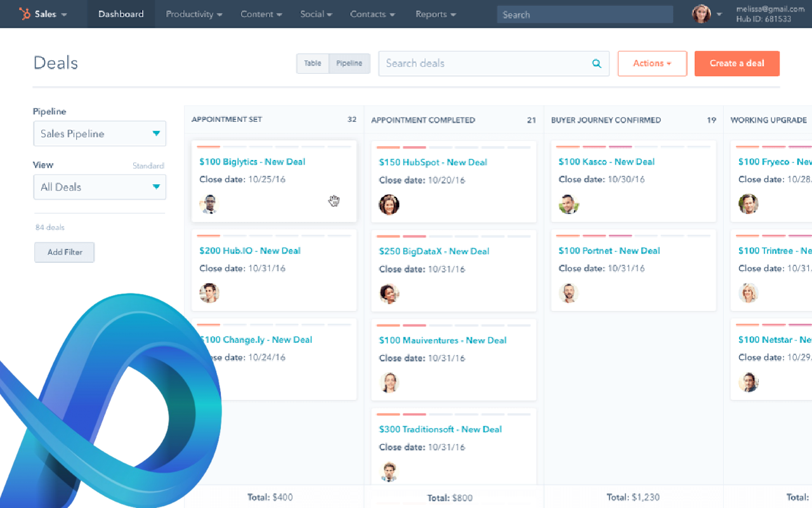Click the HubSpot sprocket logo
The height and width of the screenshot is (508, 812).
(25, 14)
